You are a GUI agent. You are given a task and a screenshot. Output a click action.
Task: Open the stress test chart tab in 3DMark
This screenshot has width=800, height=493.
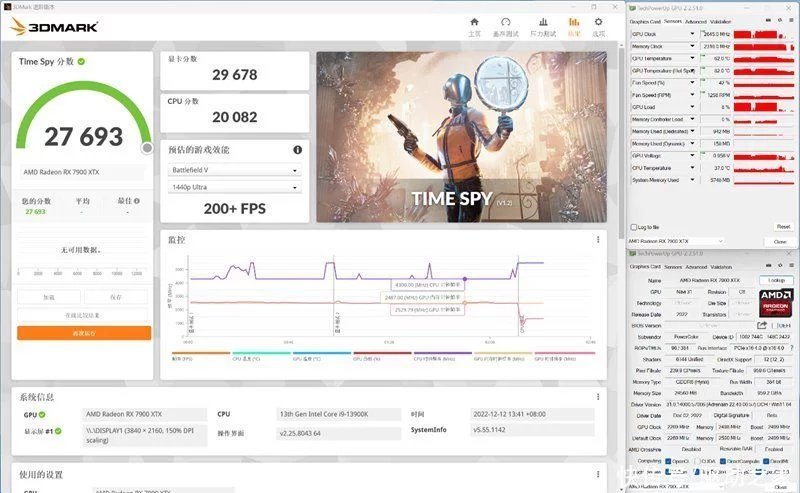pyautogui.click(x=543, y=22)
